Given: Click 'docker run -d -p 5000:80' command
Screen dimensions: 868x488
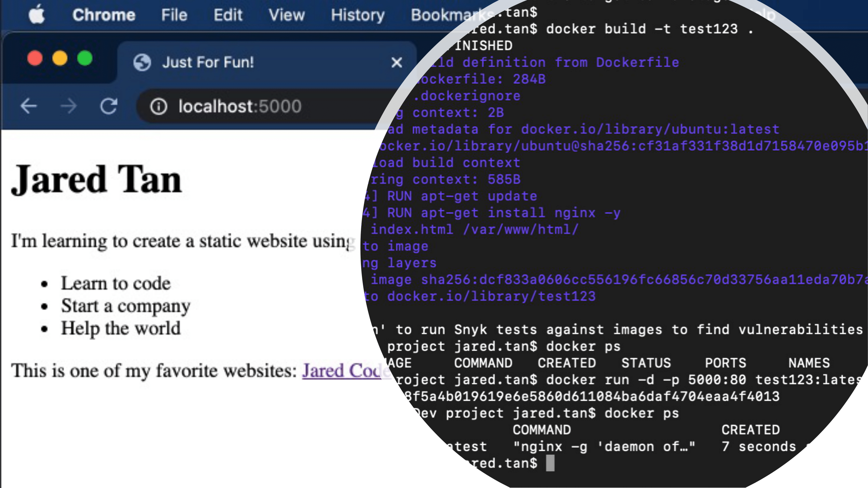Looking at the screenshot, I should click(x=646, y=380).
